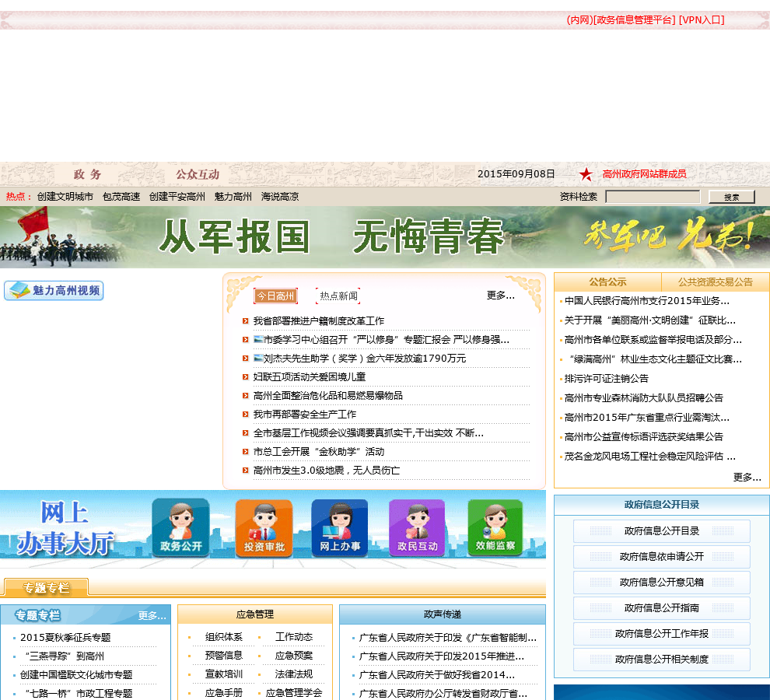
Task: Click the 资料检索 search input field
Action: click(x=653, y=197)
